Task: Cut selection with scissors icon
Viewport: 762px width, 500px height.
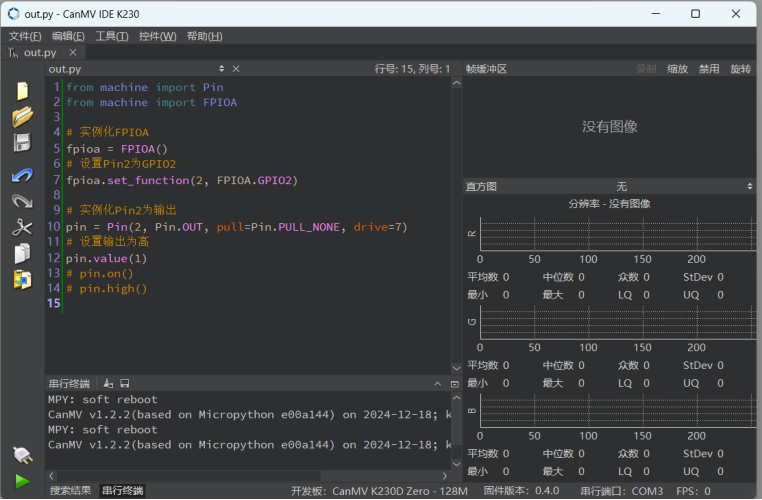Action: [x=22, y=227]
